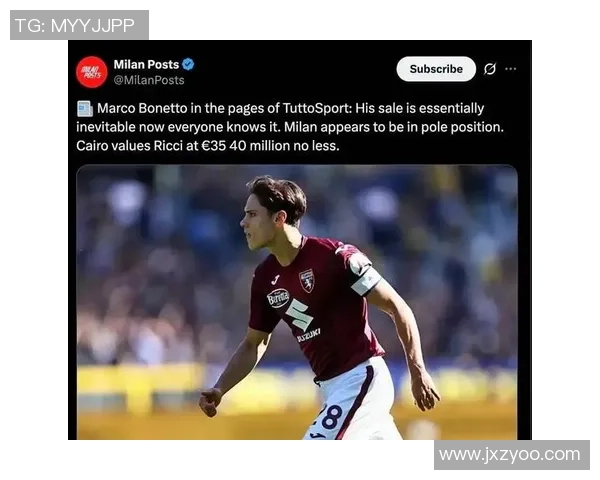The height and width of the screenshot is (480, 600).
Task: Click the Joma logo on the jersey
Action: coord(275,280)
